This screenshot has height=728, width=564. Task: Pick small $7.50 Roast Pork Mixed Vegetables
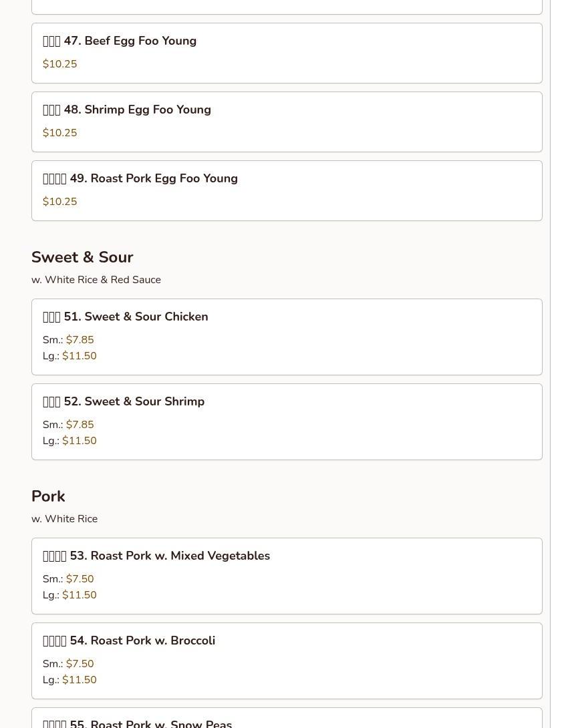click(80, 579)
